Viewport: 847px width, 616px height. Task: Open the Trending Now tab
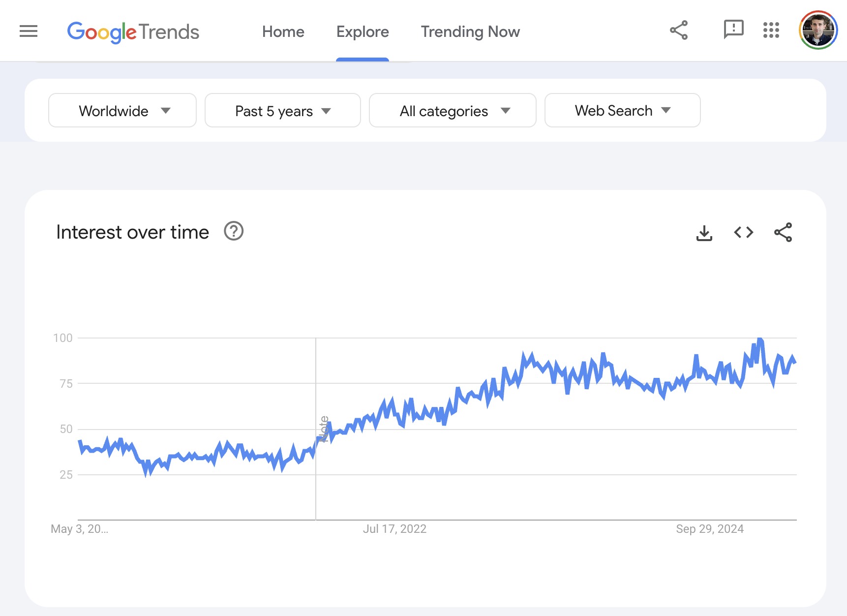point(470,32)
